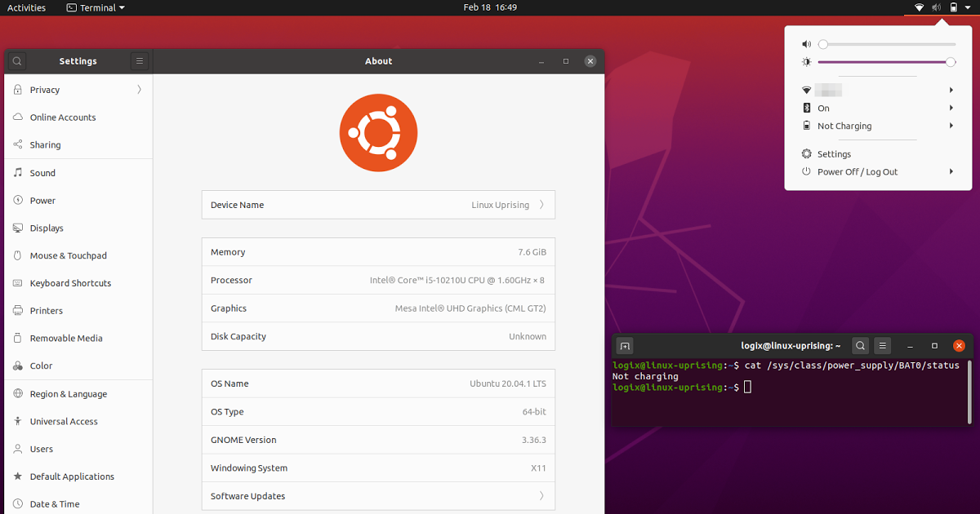
Task: Click the Users icon in sidebar
Action: pos(18,449)
